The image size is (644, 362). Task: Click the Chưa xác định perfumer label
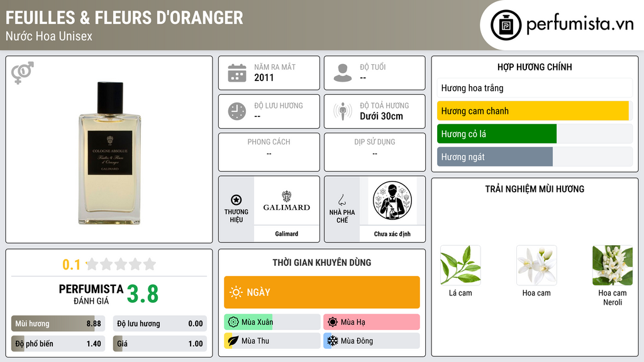pos(392,234)
